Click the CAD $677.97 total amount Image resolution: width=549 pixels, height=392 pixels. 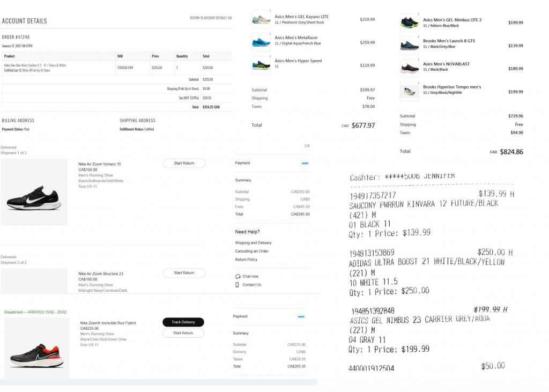coord(358,125)
